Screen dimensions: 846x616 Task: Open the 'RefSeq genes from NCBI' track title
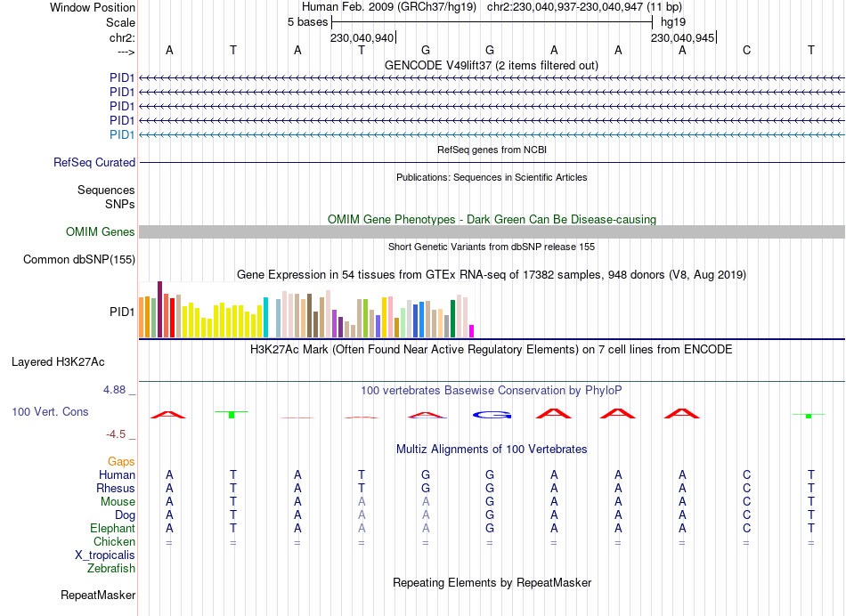click(492, 150)
